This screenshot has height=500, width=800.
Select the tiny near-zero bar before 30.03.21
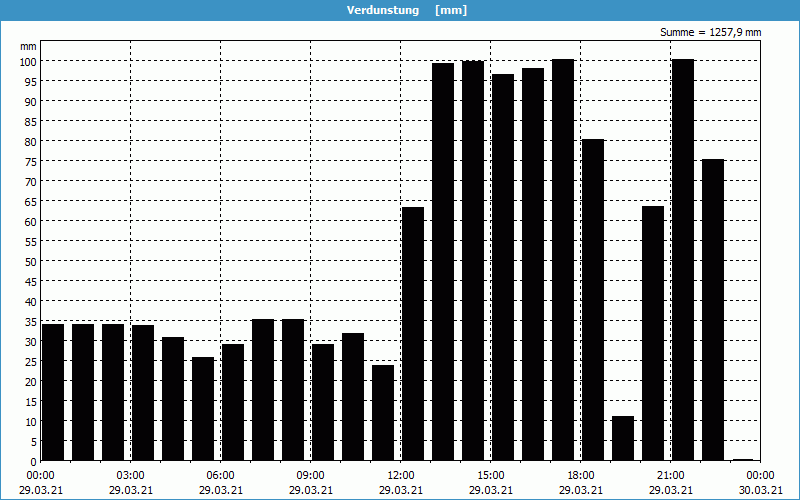coord(743,460)
